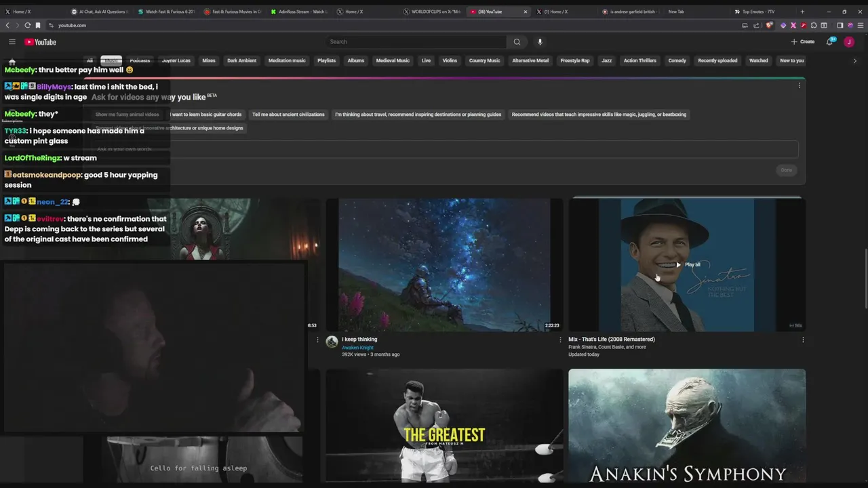
Task: Select the New to you chip
Action: click(792, 60)
